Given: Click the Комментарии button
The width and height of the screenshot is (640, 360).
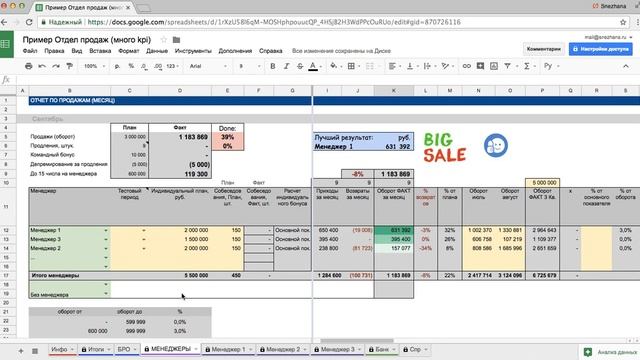Looking at the screenshot, I should [544, 49].
